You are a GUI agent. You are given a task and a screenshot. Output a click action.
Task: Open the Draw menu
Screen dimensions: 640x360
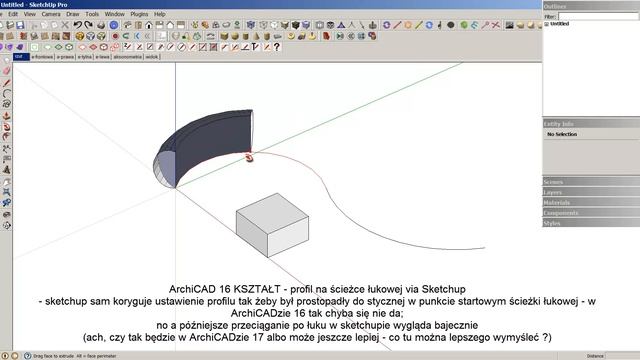(x=73, y=14)
